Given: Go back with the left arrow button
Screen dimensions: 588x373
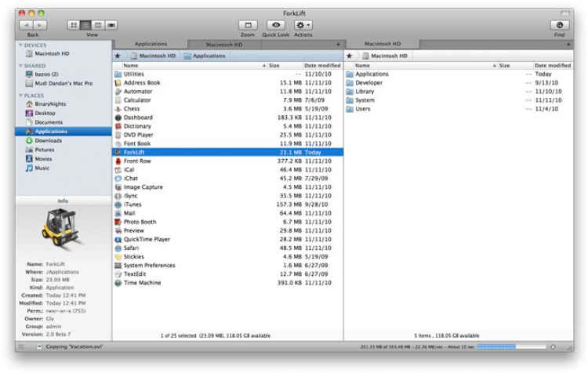Looking at the screenshot, I should pyautogui.click(x=26, y=25).
